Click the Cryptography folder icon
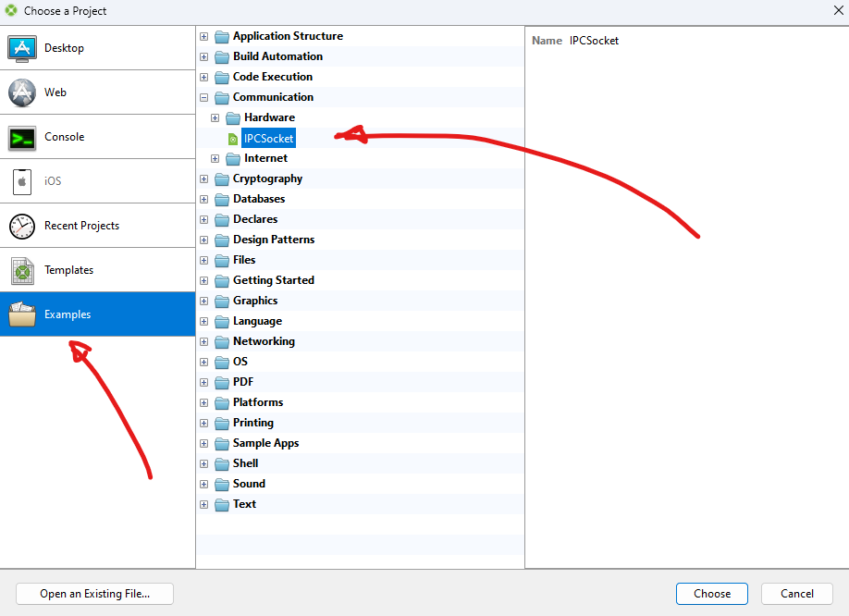The height and width of the screenshot is (616, 849). tap(222, 179)
